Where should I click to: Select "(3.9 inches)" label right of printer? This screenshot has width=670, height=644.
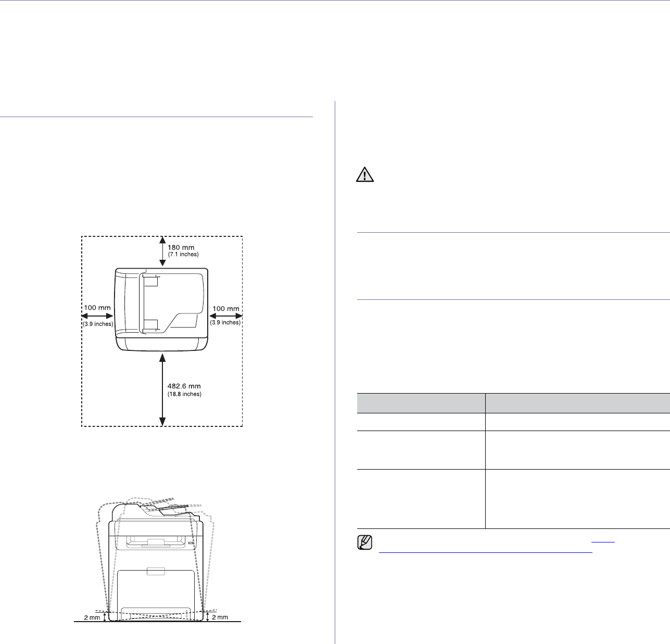[x=225, y=322]
